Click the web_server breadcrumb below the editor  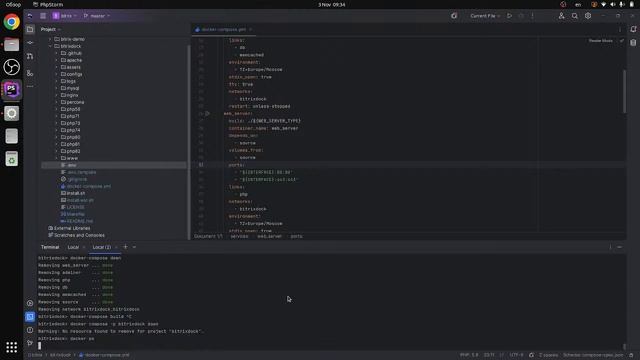pyautogui.click(x=269, y=236)
